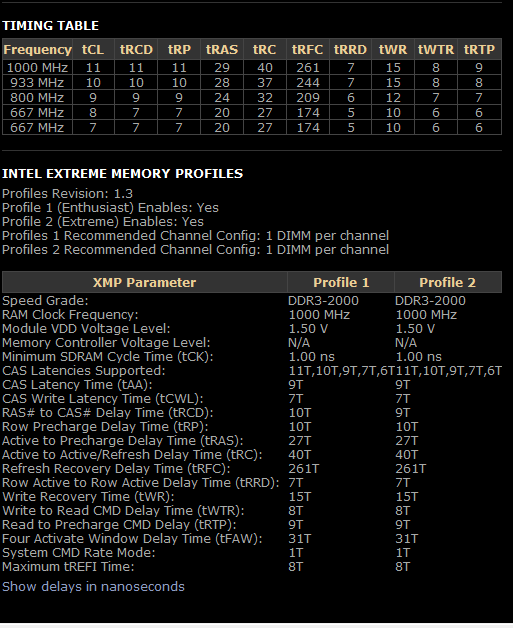
Task: Select the 1000 MHz frequency row
Action: [252, 67]
